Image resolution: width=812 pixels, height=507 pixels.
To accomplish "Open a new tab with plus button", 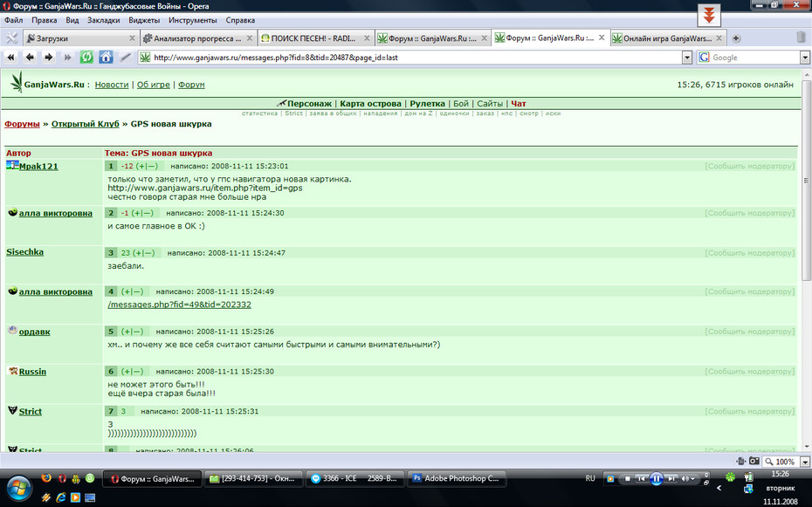I will pyautogui.click(x=736, y=38).
